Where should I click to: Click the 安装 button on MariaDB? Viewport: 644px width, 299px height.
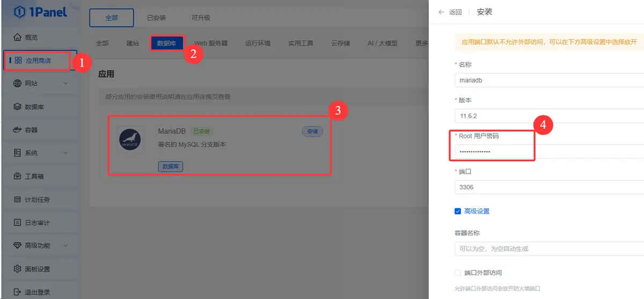(312, 131)
